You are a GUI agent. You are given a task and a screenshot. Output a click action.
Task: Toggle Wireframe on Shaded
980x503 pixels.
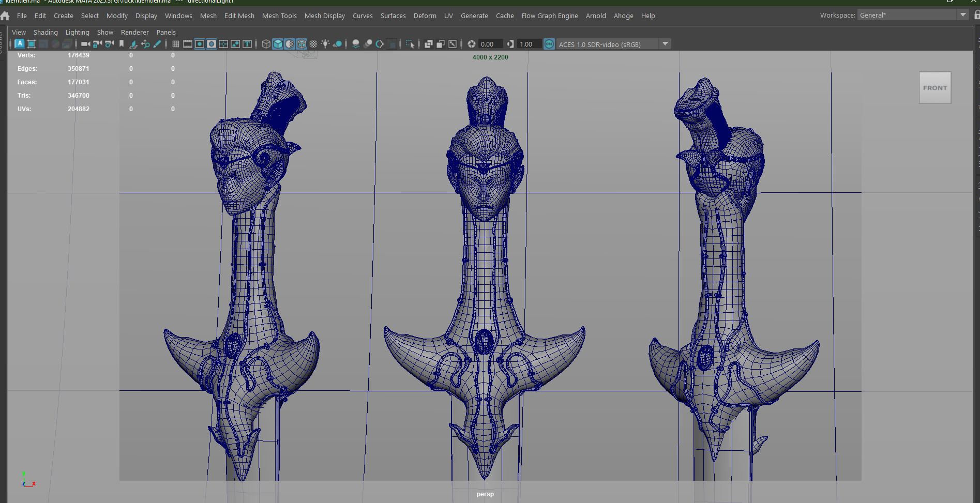click(x=301, y=44)
